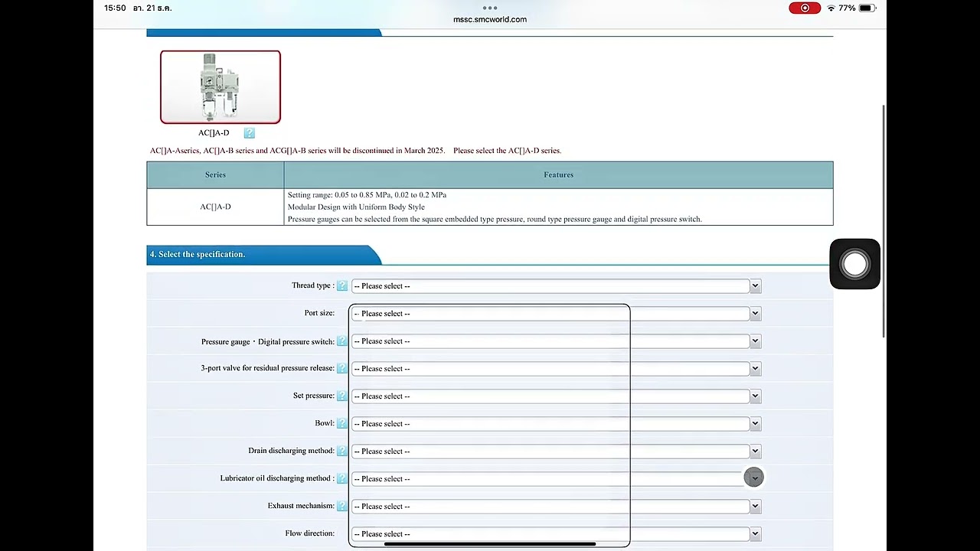
Task: Click the 'Setting range: 0.05 to 0.85 MPa' text
Action: [367, 194]
